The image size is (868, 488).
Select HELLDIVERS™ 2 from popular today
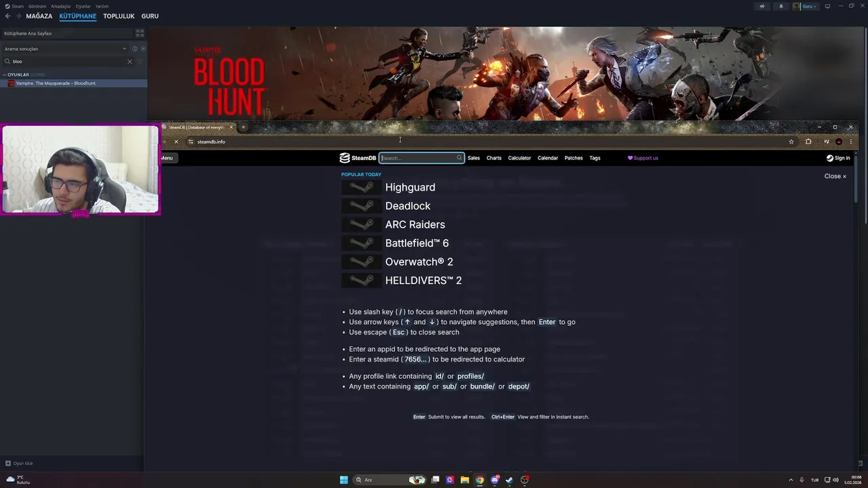point(423,281)
